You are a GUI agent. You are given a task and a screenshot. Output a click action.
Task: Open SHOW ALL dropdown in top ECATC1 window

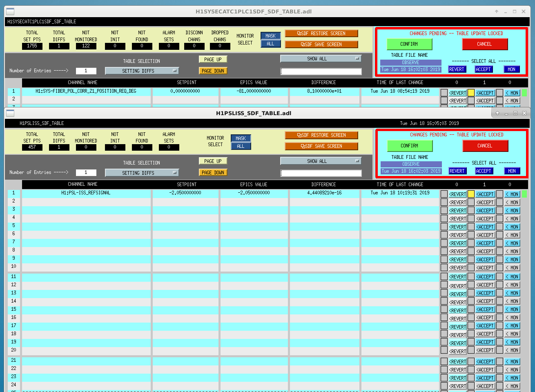coord(321,59)
